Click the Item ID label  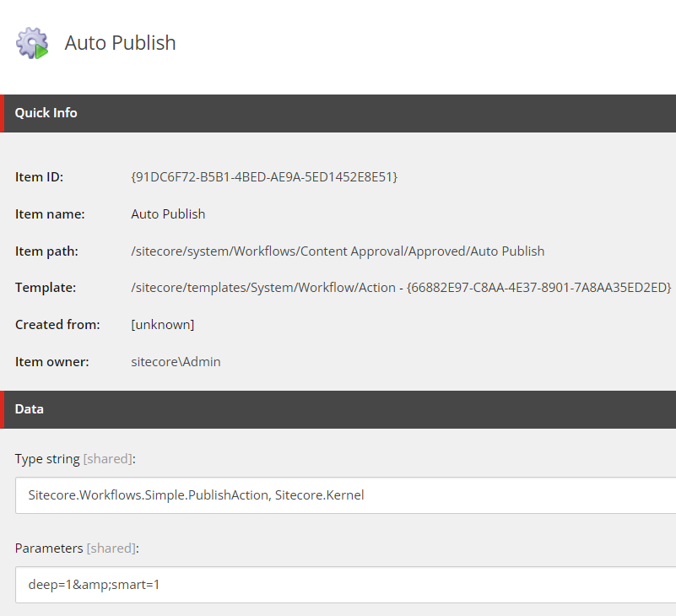coord(39,177)
